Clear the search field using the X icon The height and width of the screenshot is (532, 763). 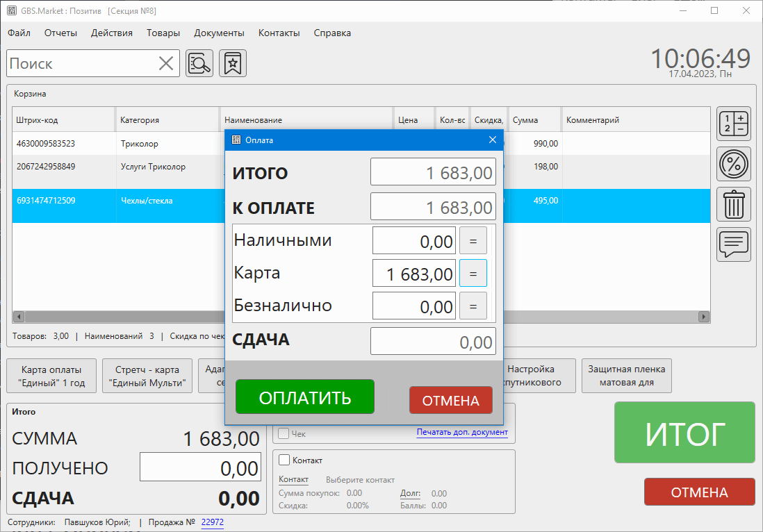pos(166,63)
